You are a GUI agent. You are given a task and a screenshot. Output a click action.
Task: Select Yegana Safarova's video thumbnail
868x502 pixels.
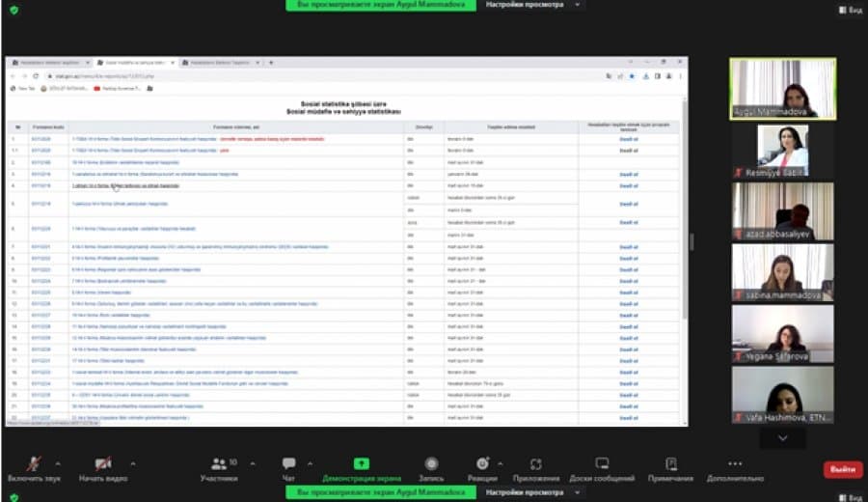[x=783, y=334]
